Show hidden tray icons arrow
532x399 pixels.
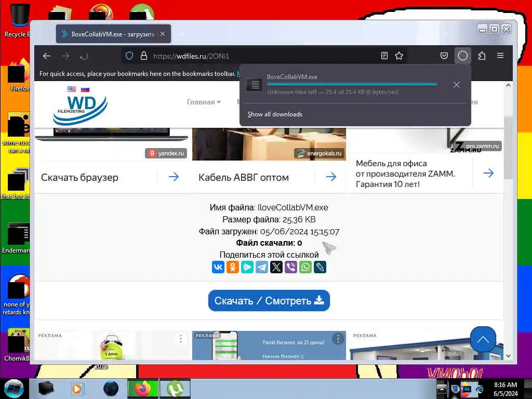[x=442, y=389]
